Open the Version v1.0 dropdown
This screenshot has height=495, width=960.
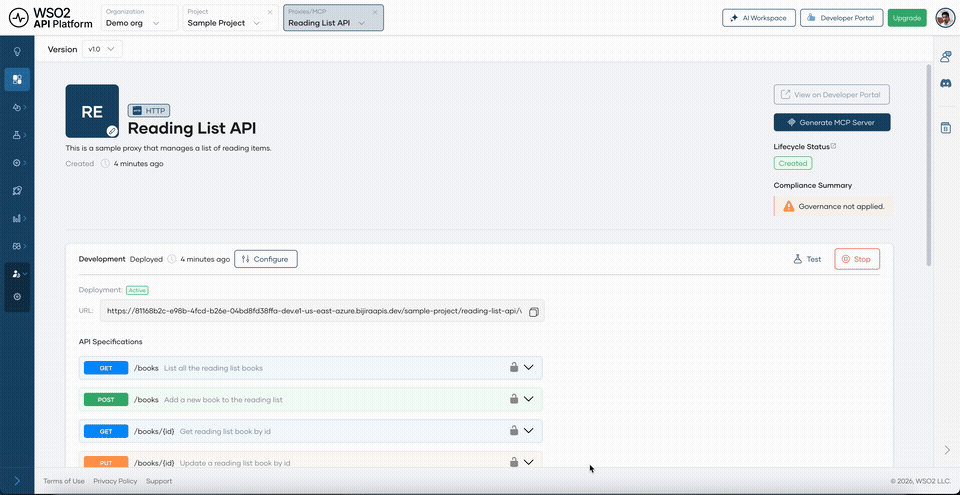[102, 49]
